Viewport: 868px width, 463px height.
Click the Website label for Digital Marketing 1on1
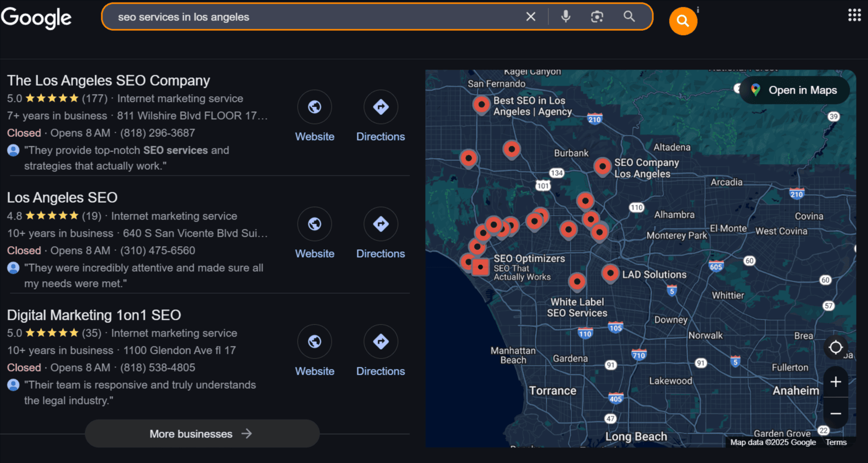(x=314, y=371)
